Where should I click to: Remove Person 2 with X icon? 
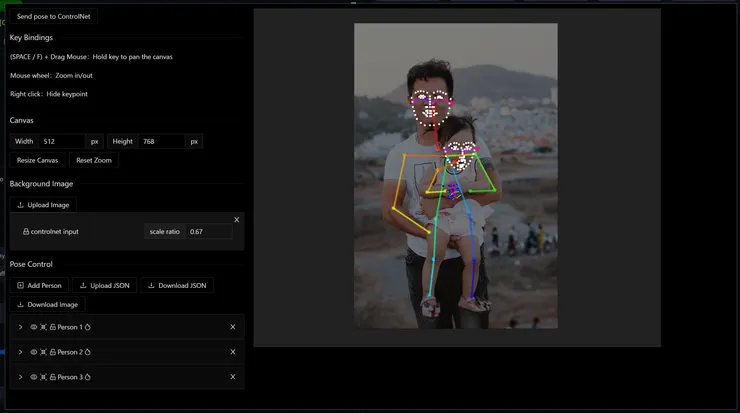[x=233, y=352]
